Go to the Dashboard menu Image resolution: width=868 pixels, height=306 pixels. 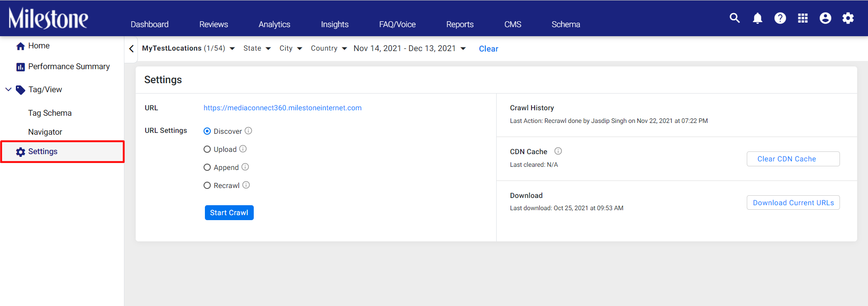[x=150, y=24]
